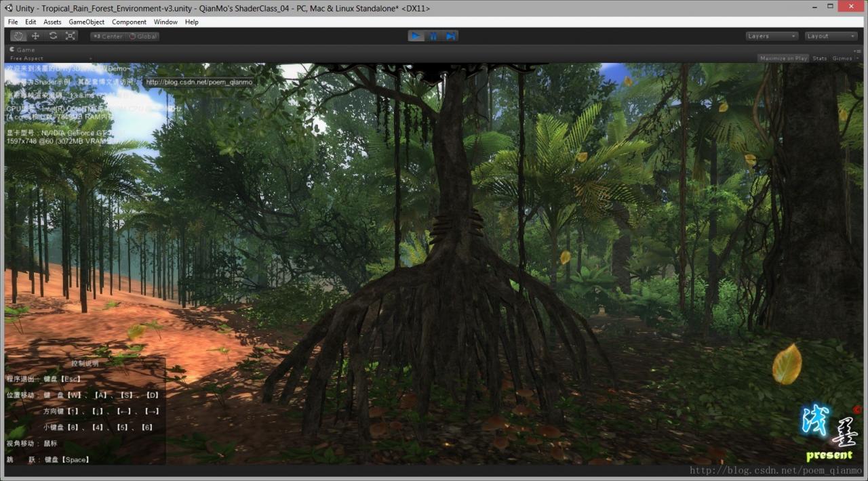Open the Edit menu
This screenshot has width=868, height=481.
coord(31,22)
